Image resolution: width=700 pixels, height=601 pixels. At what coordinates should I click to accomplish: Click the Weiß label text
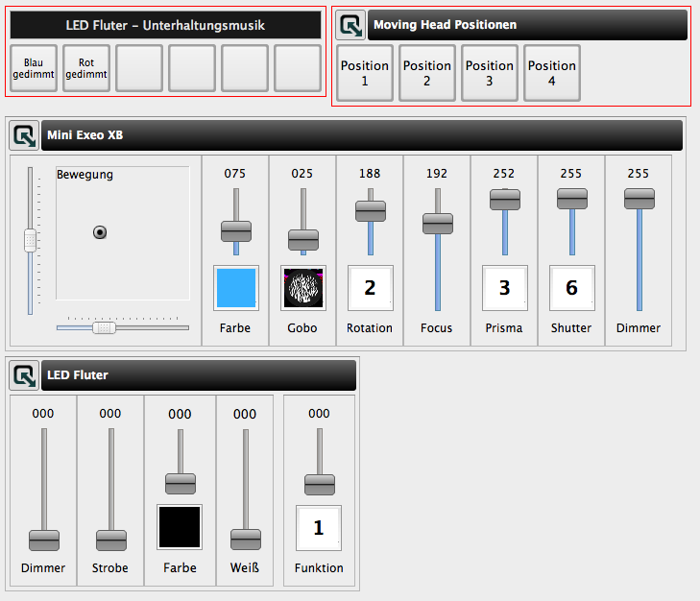tap(245, 568)
